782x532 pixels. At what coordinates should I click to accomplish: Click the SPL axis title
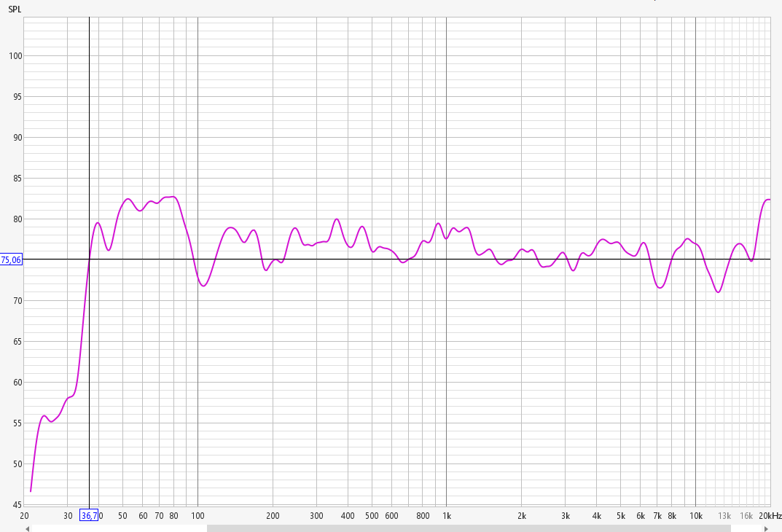pos(14,9)
